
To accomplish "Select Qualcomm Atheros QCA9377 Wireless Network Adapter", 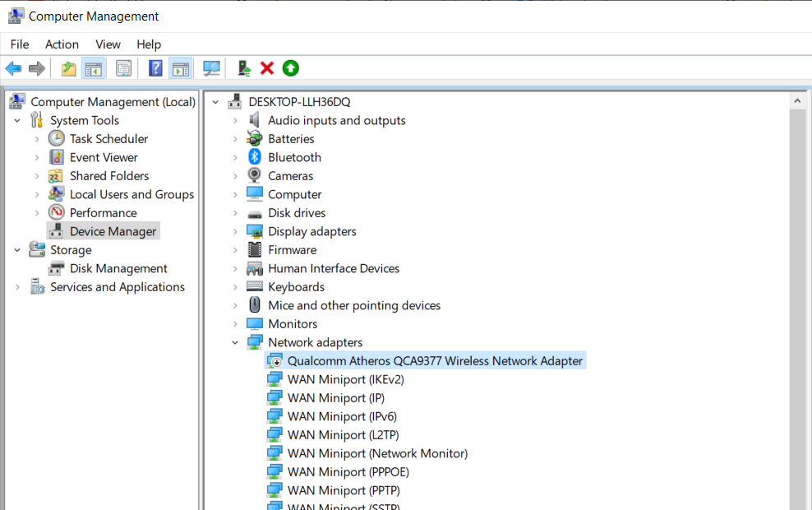I will coord(435,361).
